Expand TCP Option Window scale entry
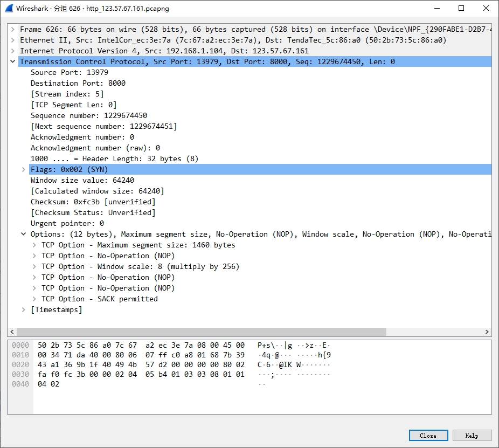The height and width of the screenshot is (448, 499). 34,267
